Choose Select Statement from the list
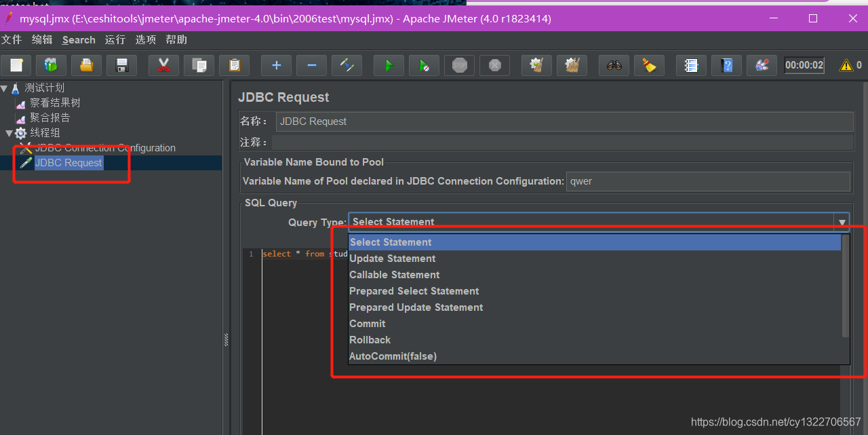Viewport: 868px width, 435px height. coord(595,242)
